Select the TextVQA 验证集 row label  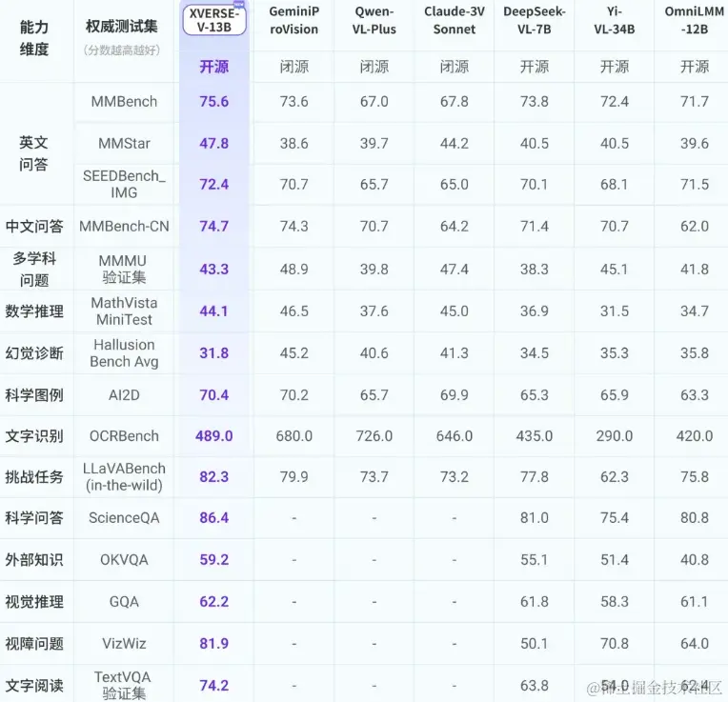coord(124,685)
